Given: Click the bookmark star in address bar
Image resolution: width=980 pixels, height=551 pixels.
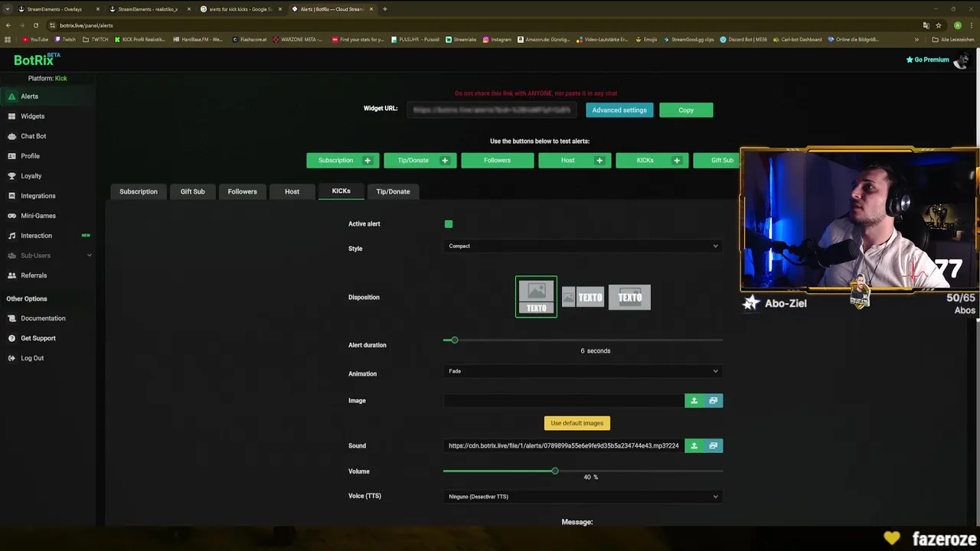Looking at the screenshot, I should (x=939, y=25).
